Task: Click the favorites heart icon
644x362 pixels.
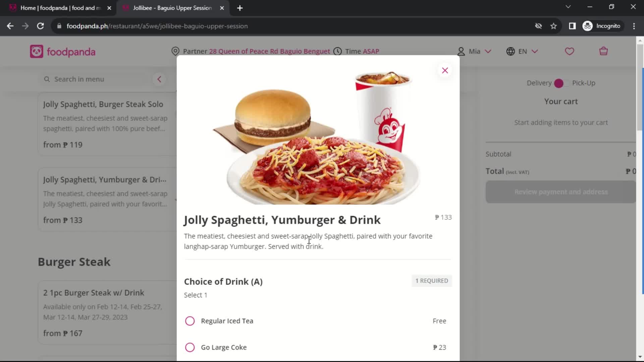Action: click(x=570, y=51)
